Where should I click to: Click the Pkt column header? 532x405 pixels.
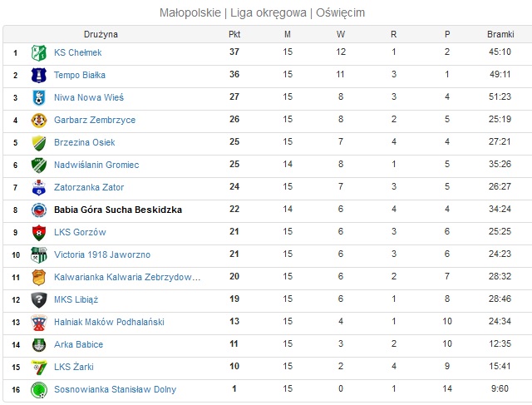point(234,34)
